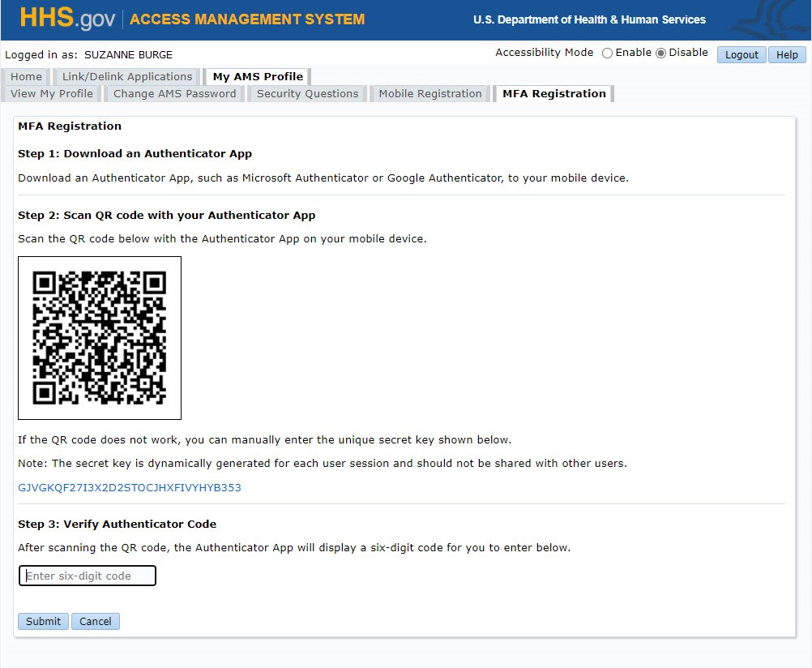This screenshot has width=812, height=668.
Task: Select the MFA Registration tab
Action: [553, 93]
